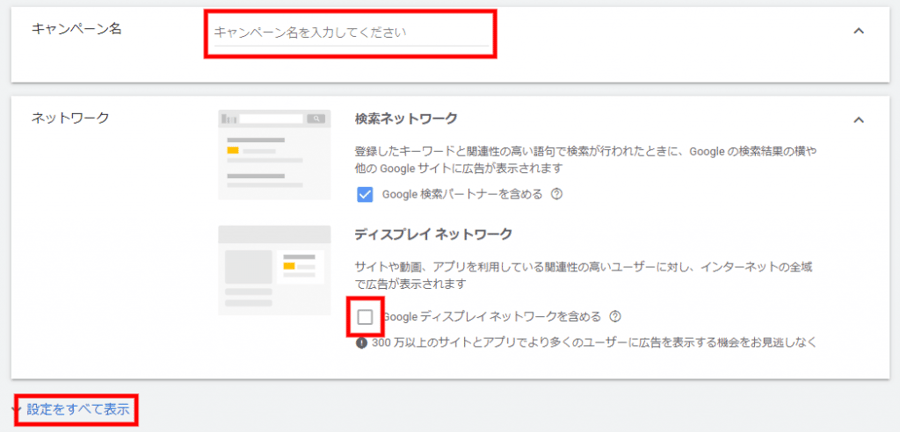The width and height of the screenshot is (900, 432).
Task: Click the 300 万以上のサイトとアプリ notice text
Action: point(594,343)
